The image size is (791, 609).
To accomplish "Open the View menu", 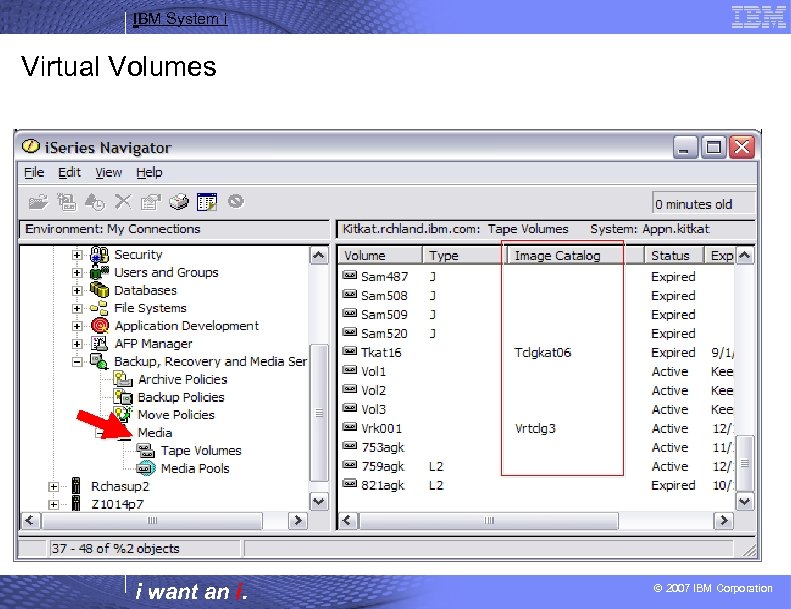I will tap(108, 173).
